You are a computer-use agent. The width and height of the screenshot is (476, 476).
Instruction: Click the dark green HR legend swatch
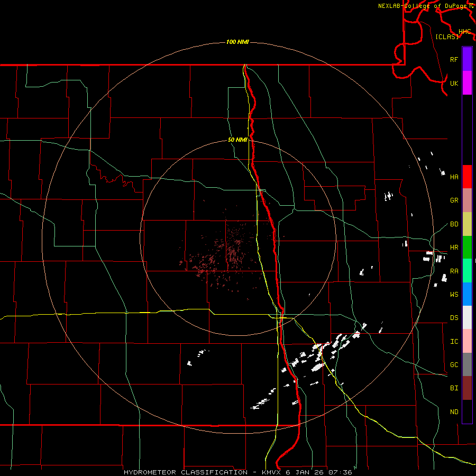pos(467,247)
